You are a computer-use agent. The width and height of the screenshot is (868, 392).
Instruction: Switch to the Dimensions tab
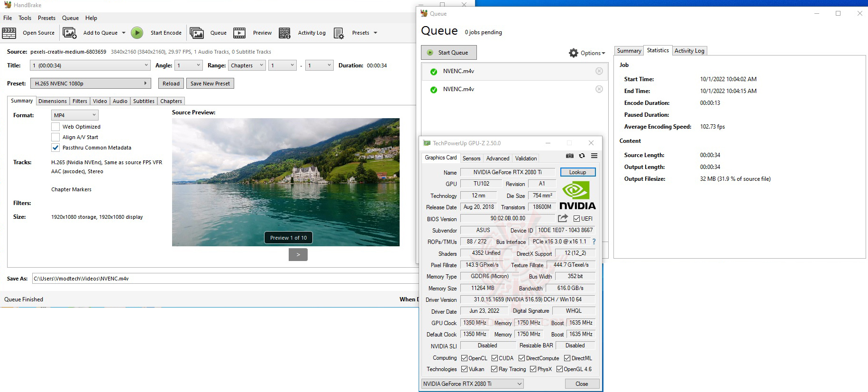pos(53,101)
